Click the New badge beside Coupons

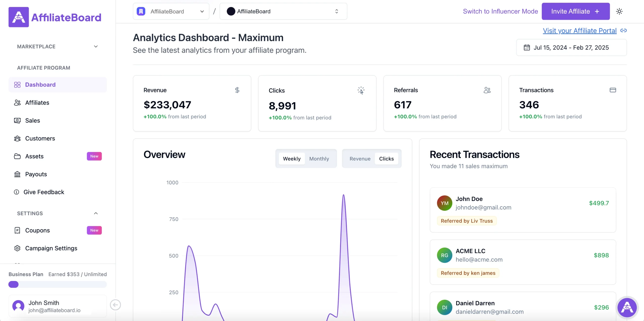coord(94,230)
